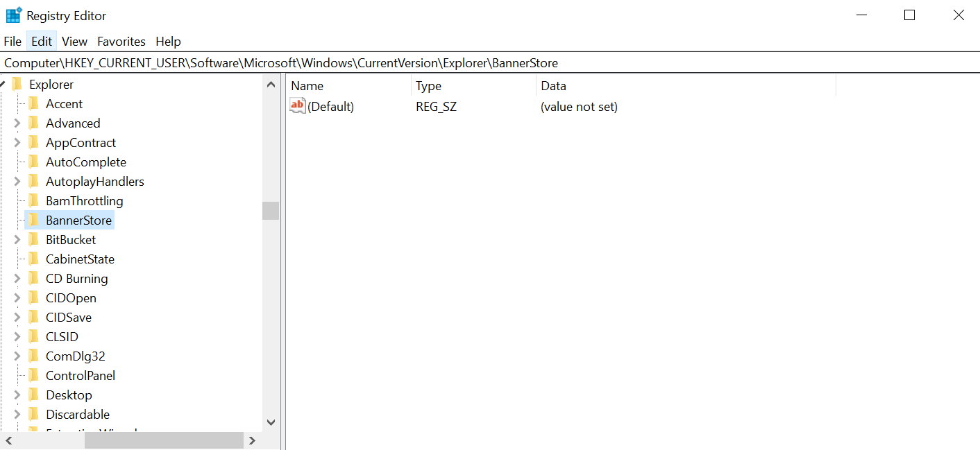Click the tree pane scroll down arrow
This screenshot has height=450, width=980.
click(271, 422)
